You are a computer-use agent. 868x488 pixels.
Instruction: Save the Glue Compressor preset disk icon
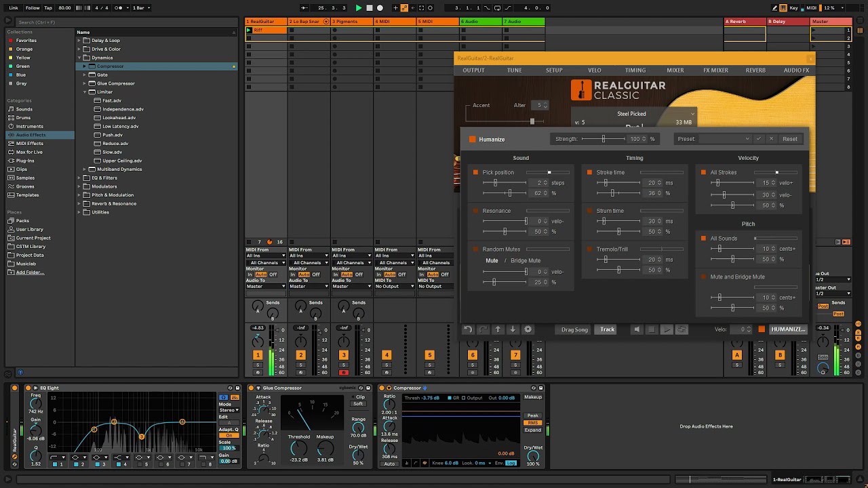tap(370, 388)
